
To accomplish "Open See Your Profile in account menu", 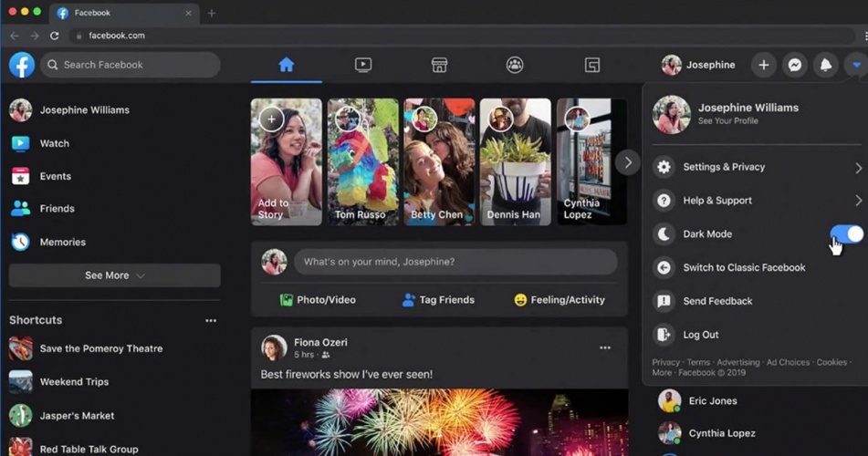I will (728, 121).
